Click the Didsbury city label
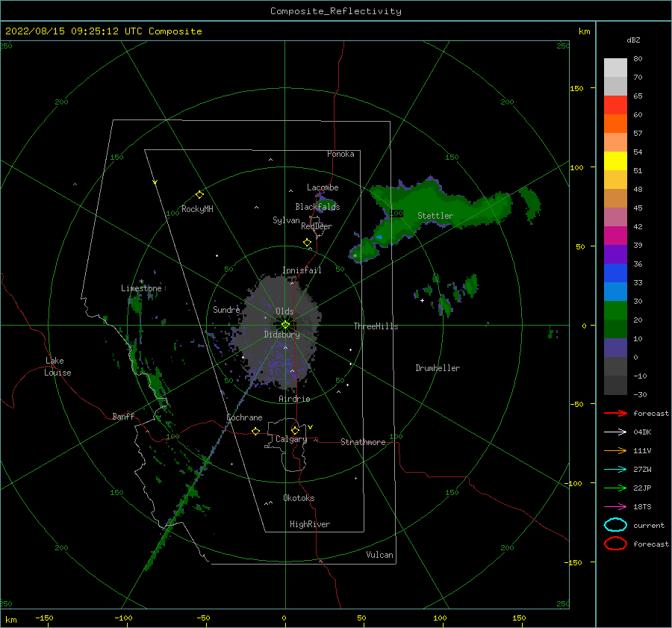This screenshot has width=672, height=628. (281, 335)
